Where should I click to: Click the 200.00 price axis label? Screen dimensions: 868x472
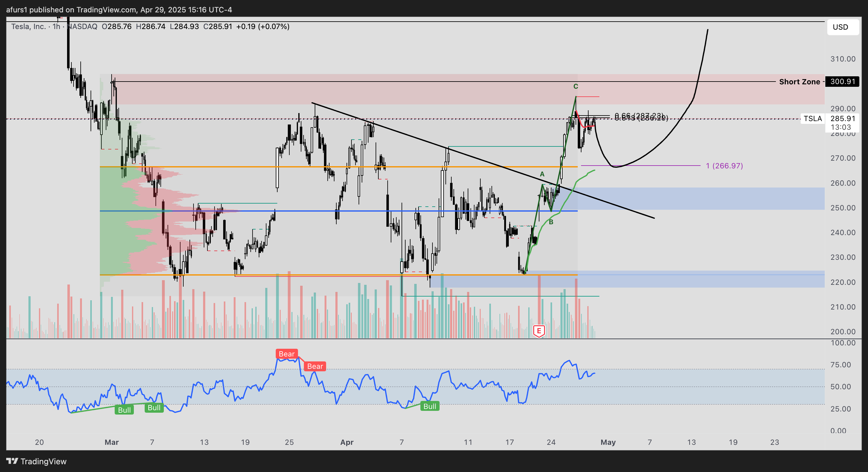(x=843, y=332)
